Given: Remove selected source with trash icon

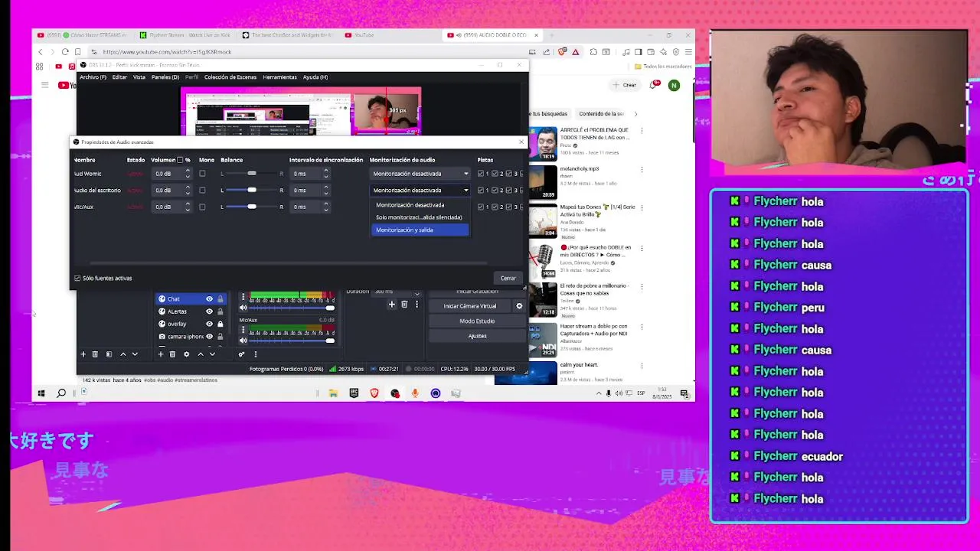Looking at the screenshot, I should [172, 354].
